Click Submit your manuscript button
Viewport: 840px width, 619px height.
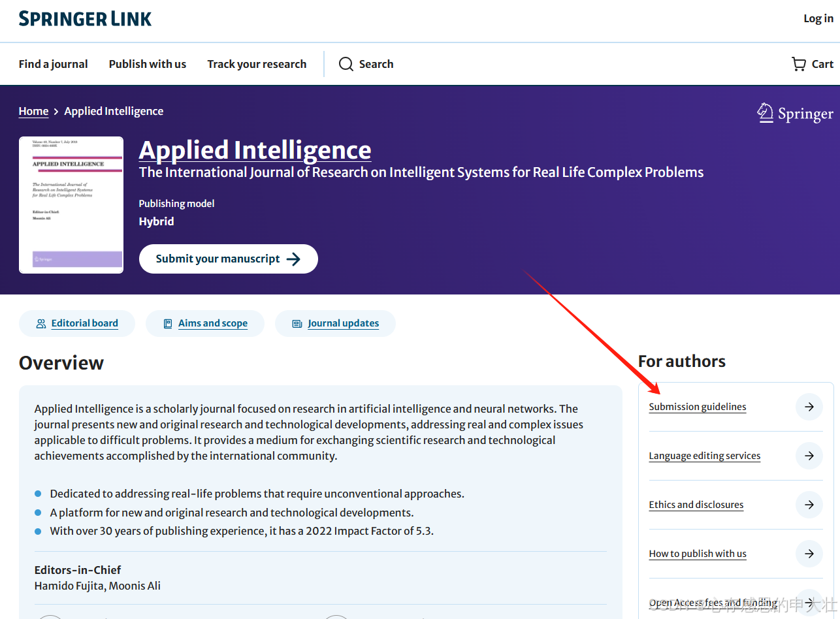click(x=229, y=259)
